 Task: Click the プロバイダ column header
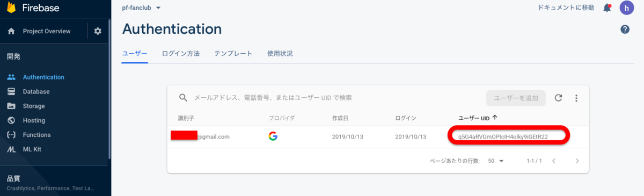pos(282,118)
